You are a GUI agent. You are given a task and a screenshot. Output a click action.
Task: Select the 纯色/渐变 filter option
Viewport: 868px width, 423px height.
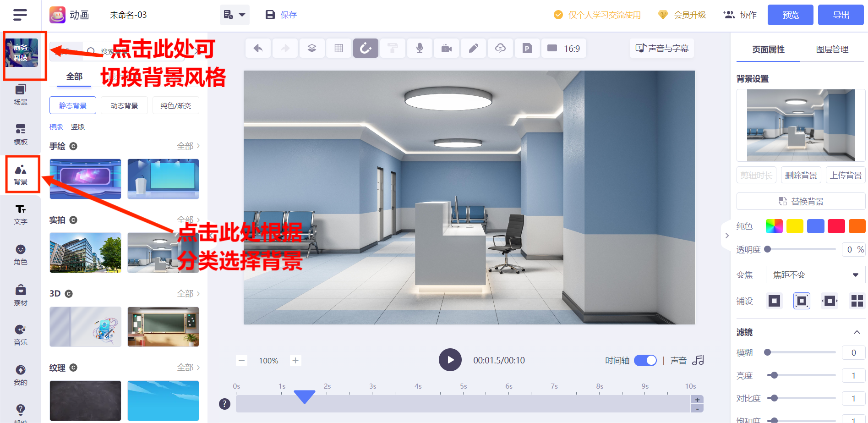tap(176, 105)
